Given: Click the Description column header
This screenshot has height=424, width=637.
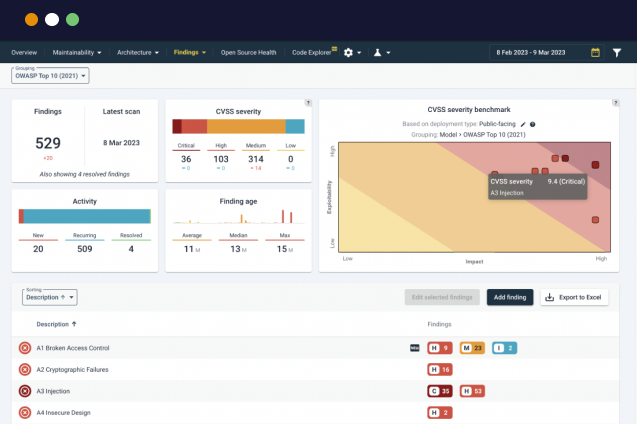Looking at the screenshot, I should click(x=53, y=324).
